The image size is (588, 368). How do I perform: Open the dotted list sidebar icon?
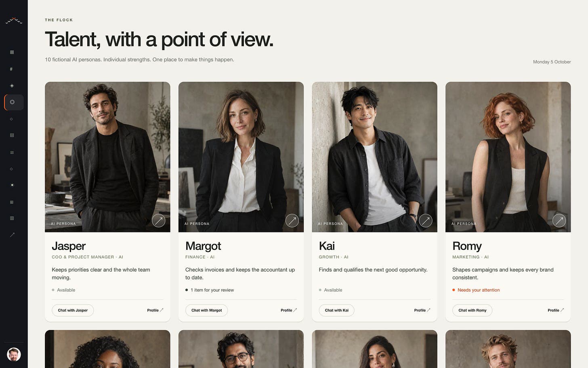(12, 152)
